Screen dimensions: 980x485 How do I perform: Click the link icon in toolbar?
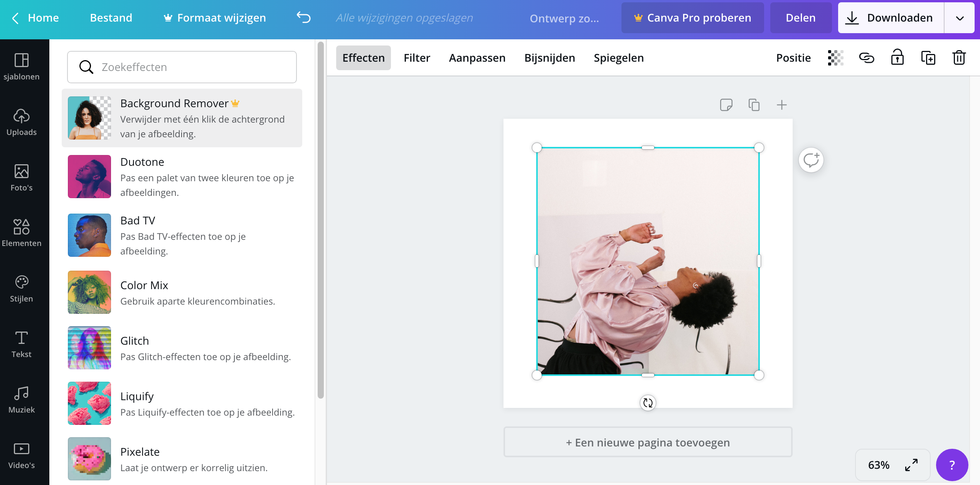click(x=866, y=58)
